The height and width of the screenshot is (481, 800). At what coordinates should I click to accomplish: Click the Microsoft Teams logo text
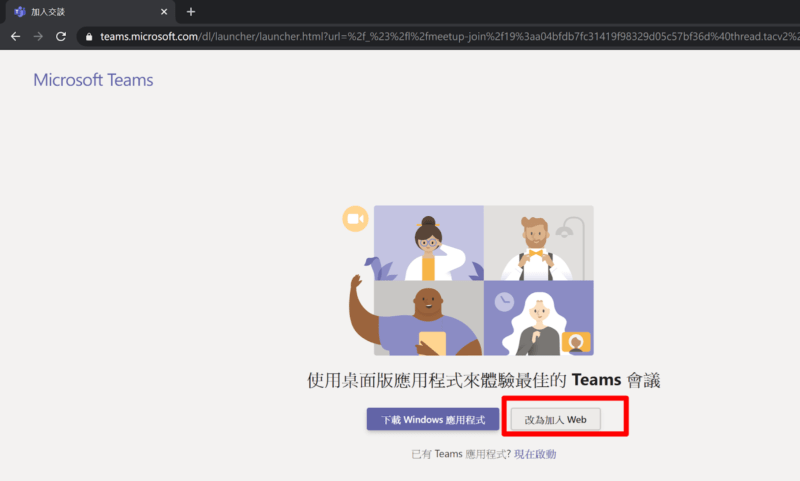(x=93, y=80)
